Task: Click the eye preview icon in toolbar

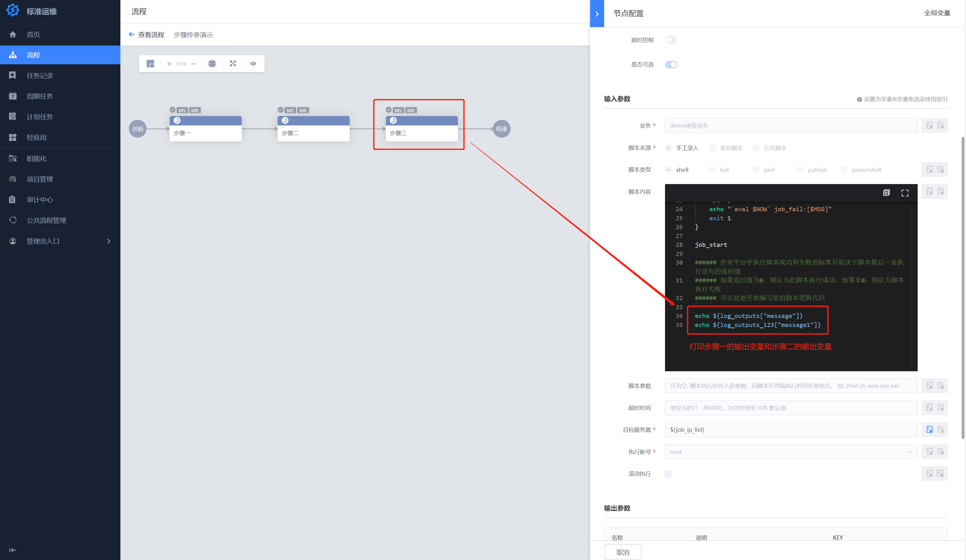Action: (253, 64)
